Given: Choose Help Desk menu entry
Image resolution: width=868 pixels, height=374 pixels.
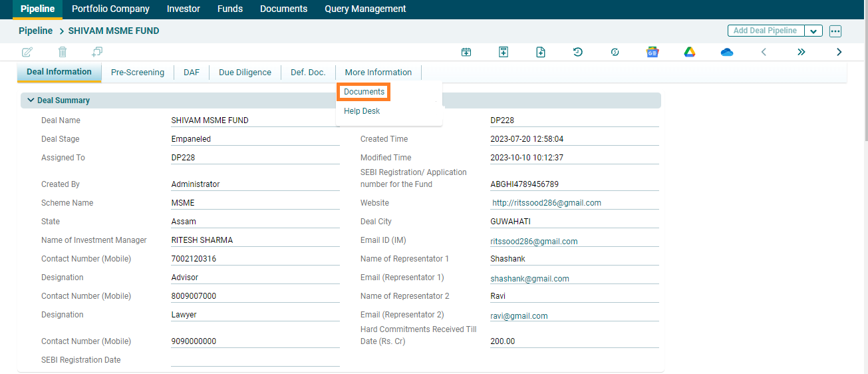Looking at the screenshot, I should click(362, 111).
